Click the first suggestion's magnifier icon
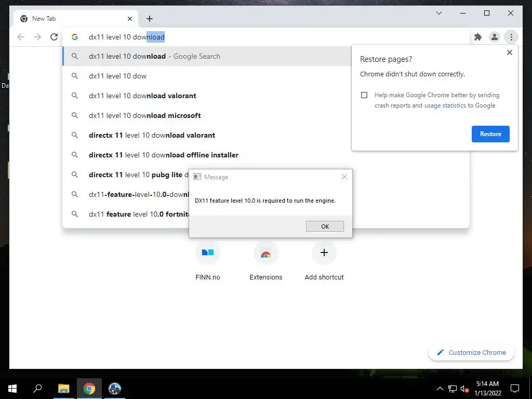Image resolution: width=532 pixels, height=399 pixels. point(75,56)
